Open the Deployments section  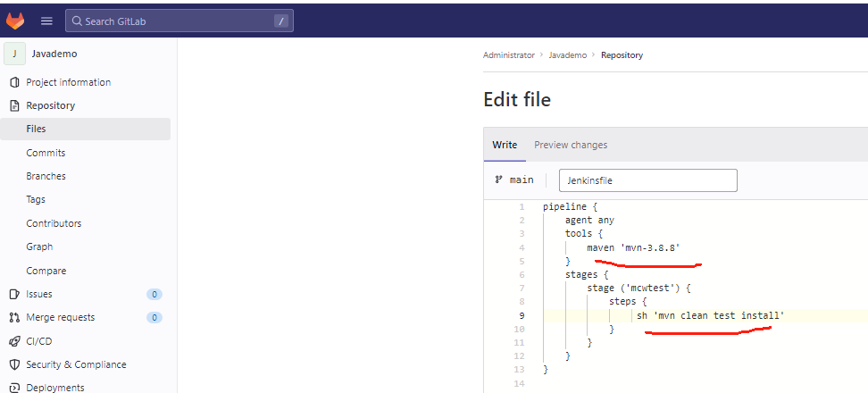(54, 388)
